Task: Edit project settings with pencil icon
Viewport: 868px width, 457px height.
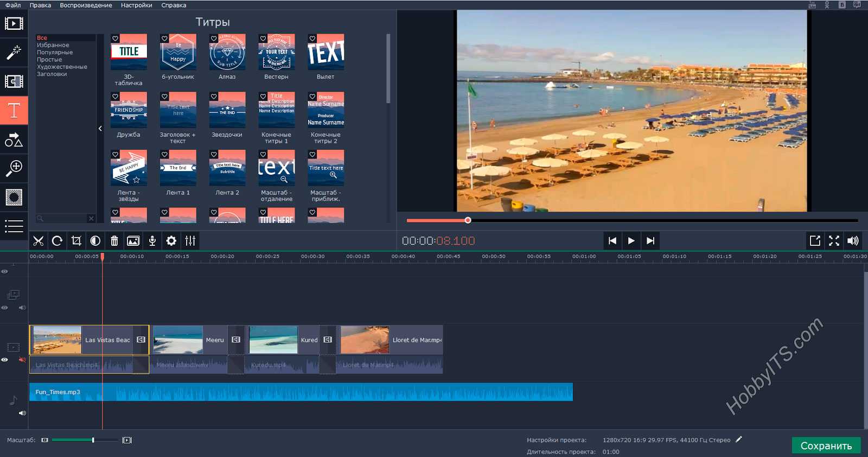Action: pos(739,440)
